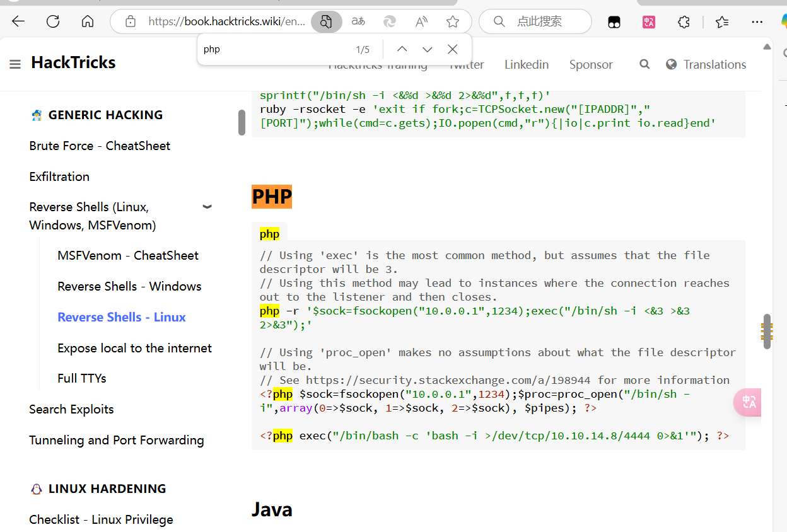Click the globe icon beside Translations
Image resolution: width=787 pixels, height=532 pixels.
coord(672,64)
